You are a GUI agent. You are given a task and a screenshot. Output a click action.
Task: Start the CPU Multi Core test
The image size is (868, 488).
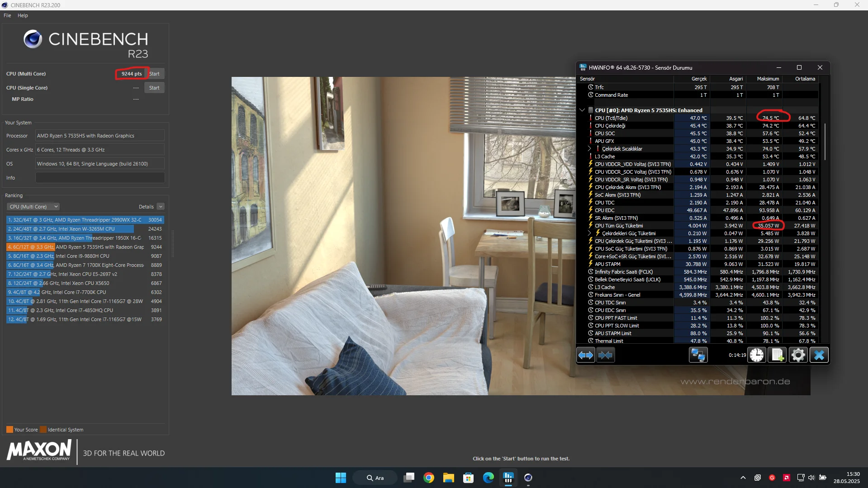coord(154,74)
